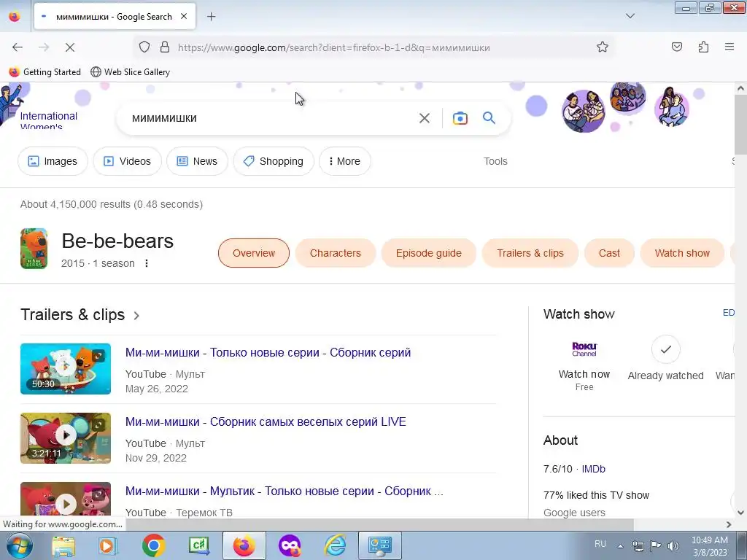Bookmark this page with the star
Screen dimensions: 747x560
click(602, 47)
